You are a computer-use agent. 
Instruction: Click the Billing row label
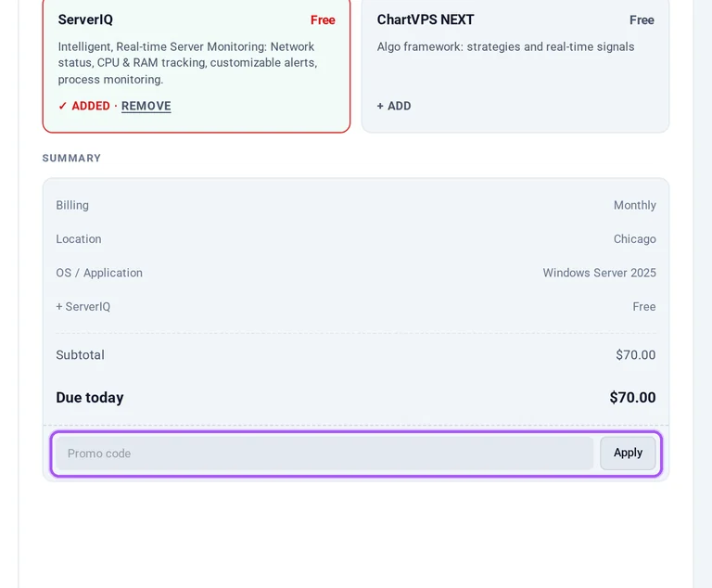72,205
